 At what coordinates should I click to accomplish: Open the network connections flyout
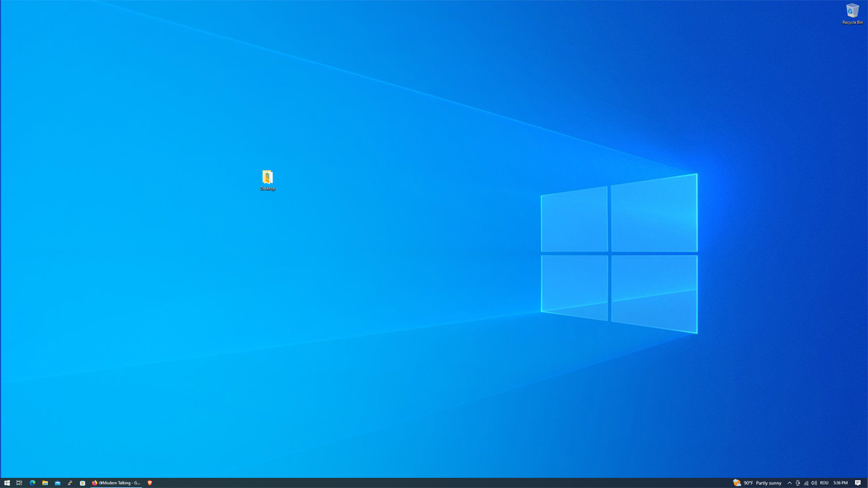coord(806,482)
